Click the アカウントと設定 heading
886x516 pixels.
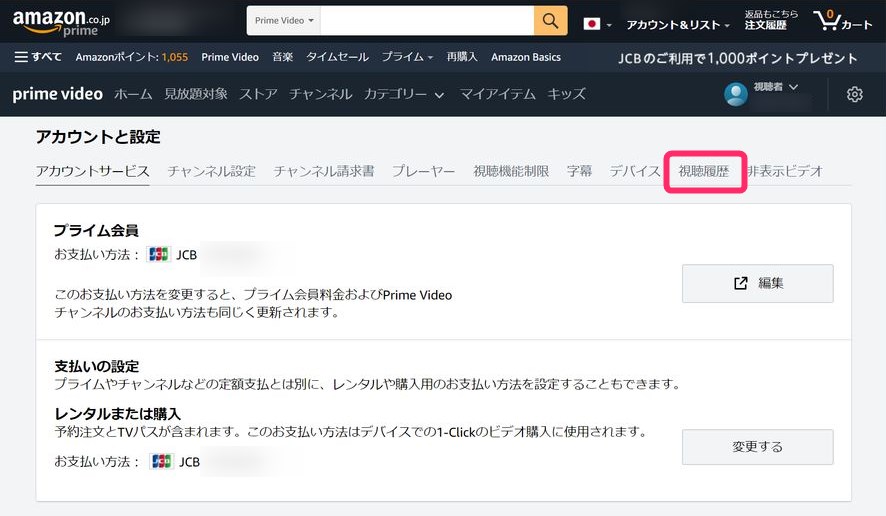click(98, 137)
